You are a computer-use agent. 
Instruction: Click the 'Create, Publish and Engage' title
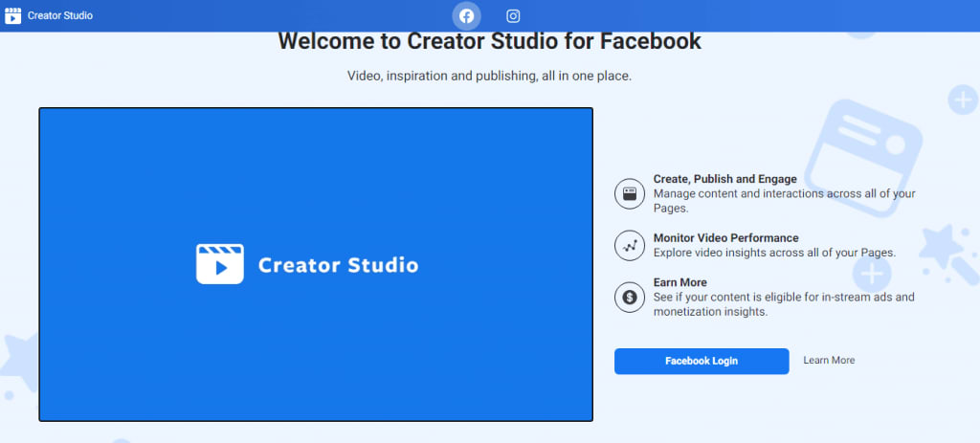[x=725, y=179]
